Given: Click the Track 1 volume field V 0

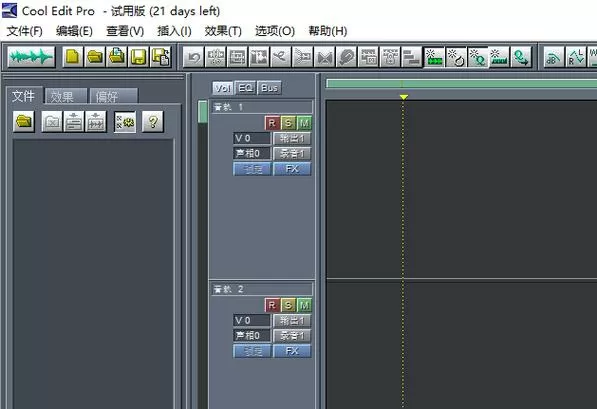Looking at the screenshot, I should click(252, 138).
